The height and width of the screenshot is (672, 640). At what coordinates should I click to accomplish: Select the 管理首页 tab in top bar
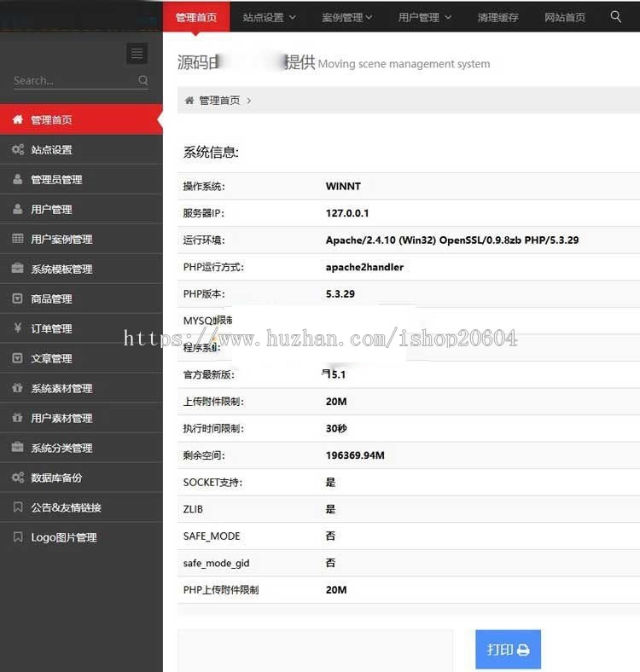(196, 18)
